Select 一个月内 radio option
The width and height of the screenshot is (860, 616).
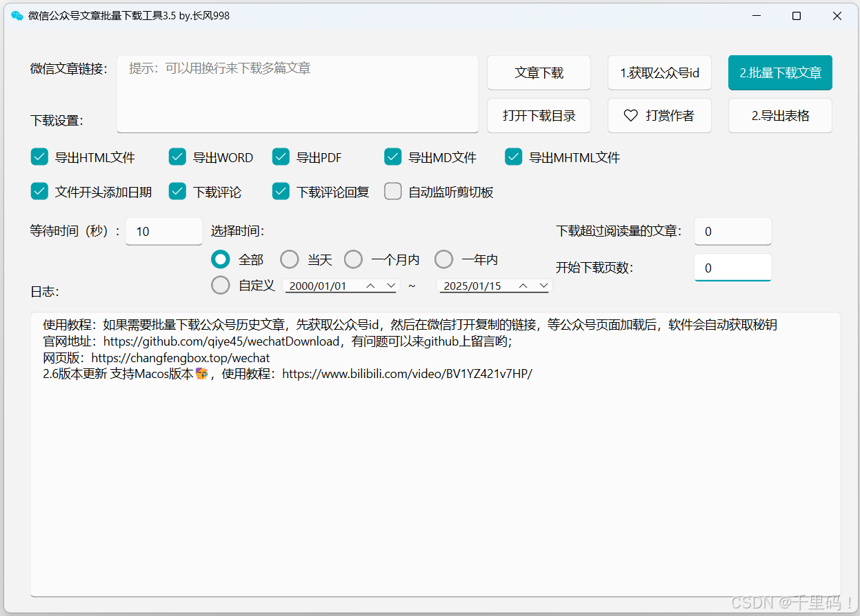[353, 259]
